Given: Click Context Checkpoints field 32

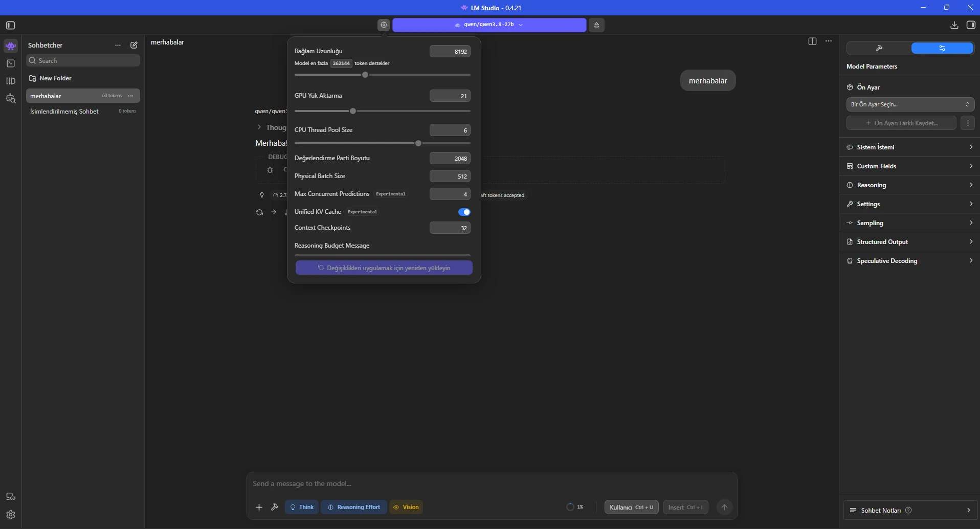Looking at the screenshot, I should (x=450, y=228).
